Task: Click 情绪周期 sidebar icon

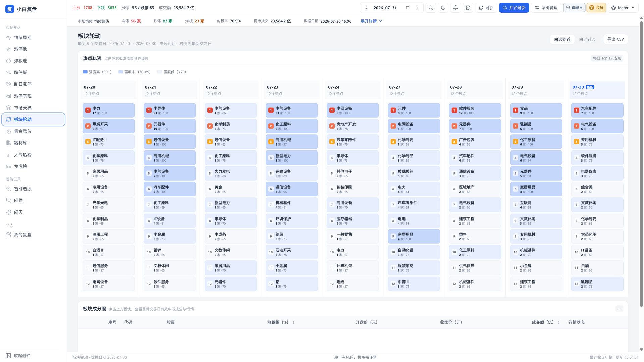Action: click(9, 37)
